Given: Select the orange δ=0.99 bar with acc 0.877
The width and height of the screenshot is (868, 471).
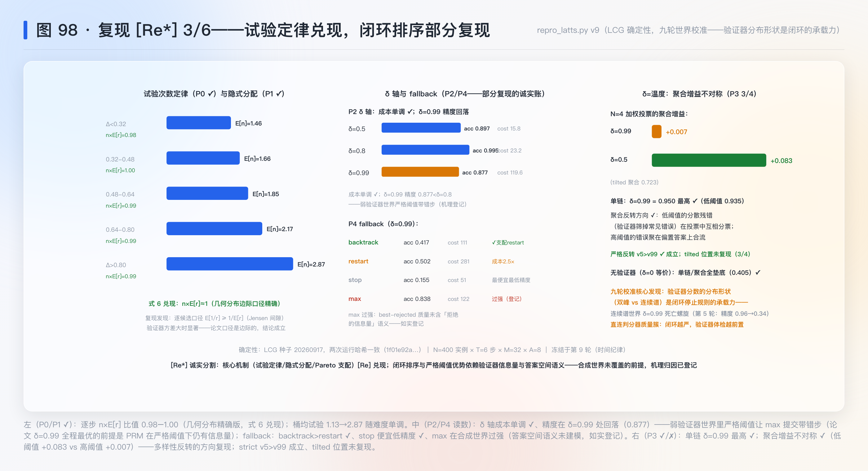Looking at the screenshot, I should [x=420, y=172].
